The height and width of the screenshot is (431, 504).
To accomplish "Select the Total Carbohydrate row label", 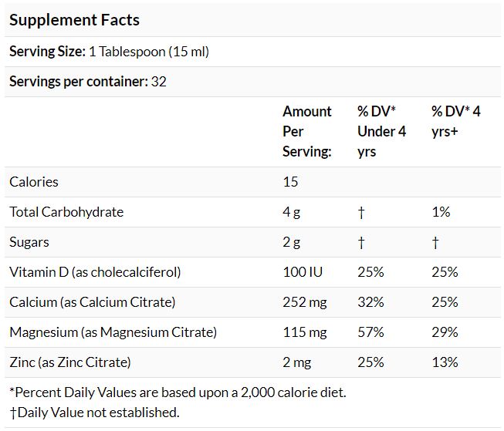I will [x=66, y=212].
